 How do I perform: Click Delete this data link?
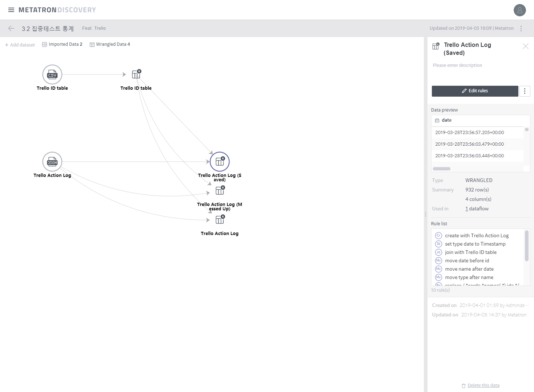pyautogui.click(x=483, y=385)
